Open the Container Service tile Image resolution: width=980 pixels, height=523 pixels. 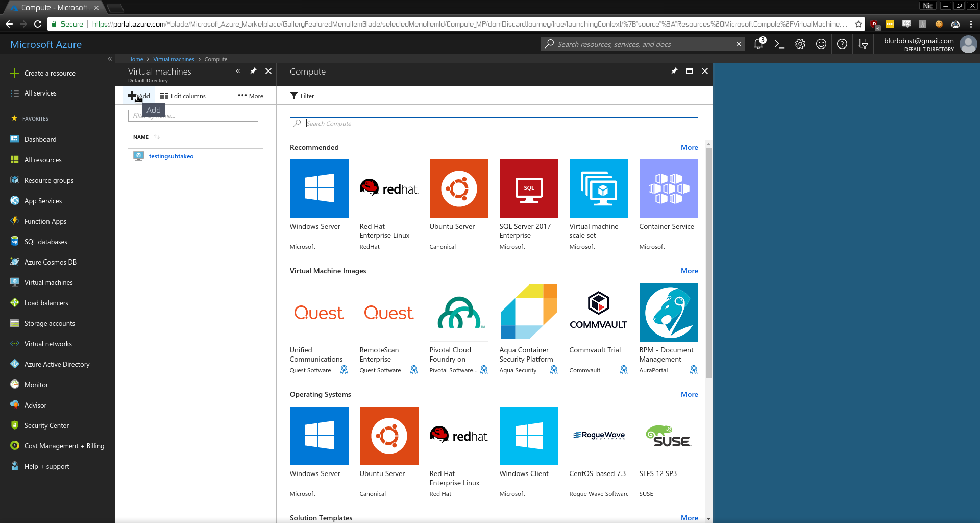tap(669, 205)
